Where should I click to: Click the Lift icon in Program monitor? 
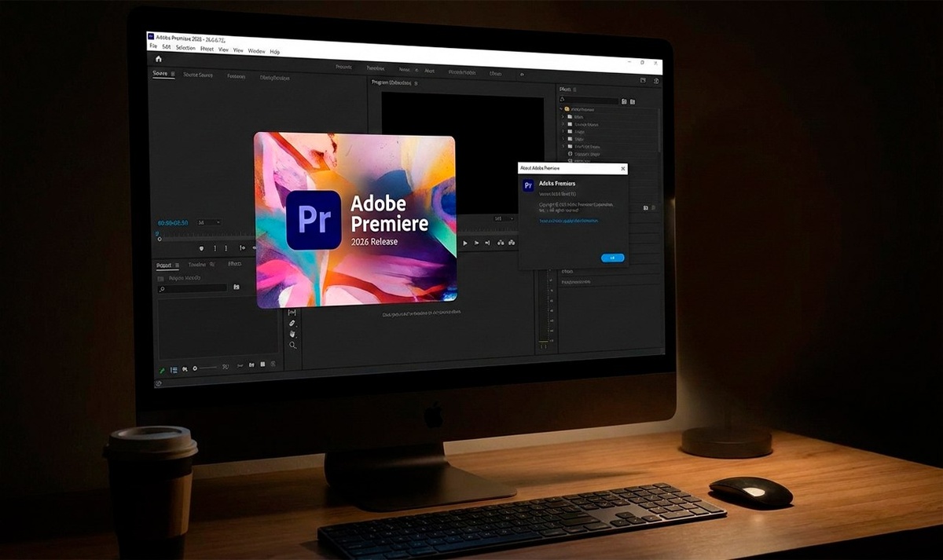pos(501,243)
